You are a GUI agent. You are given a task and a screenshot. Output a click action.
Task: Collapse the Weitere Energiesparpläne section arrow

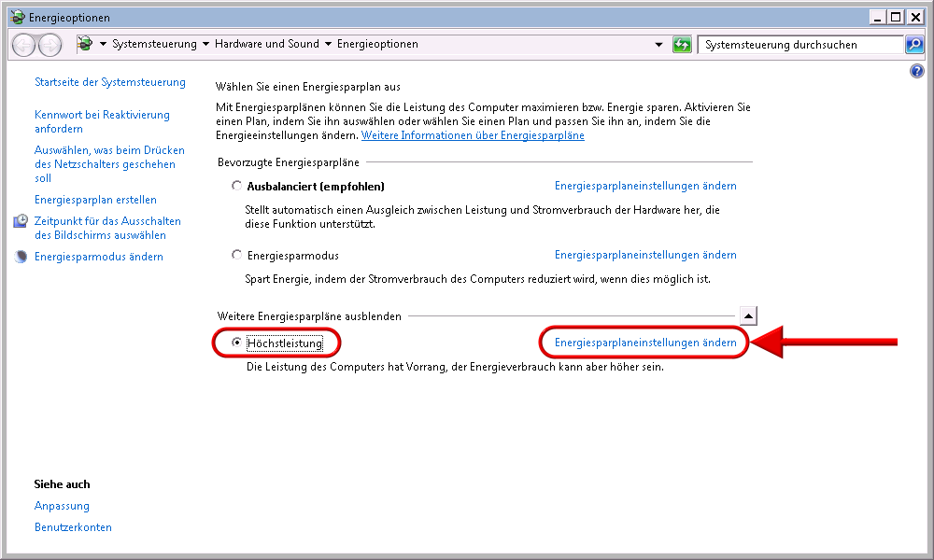pyautogui.click(x=748, y=315)
